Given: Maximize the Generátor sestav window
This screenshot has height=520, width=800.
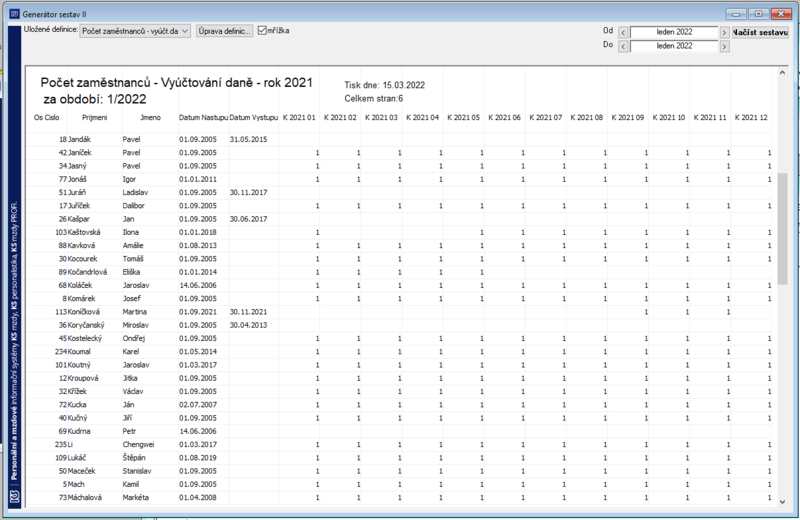Looking at the screenshot, I should pos(759,14).
